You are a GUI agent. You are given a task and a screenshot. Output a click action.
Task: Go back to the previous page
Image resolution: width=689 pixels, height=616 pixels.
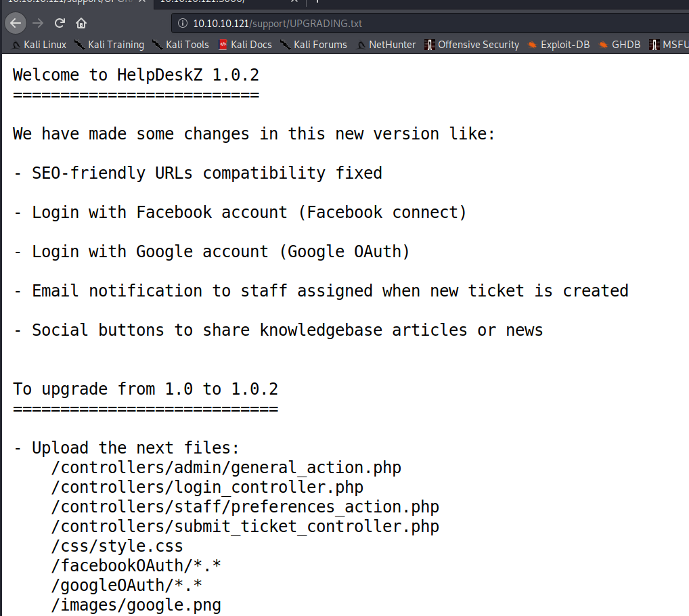pyautogui.click(x=16, y=23)
